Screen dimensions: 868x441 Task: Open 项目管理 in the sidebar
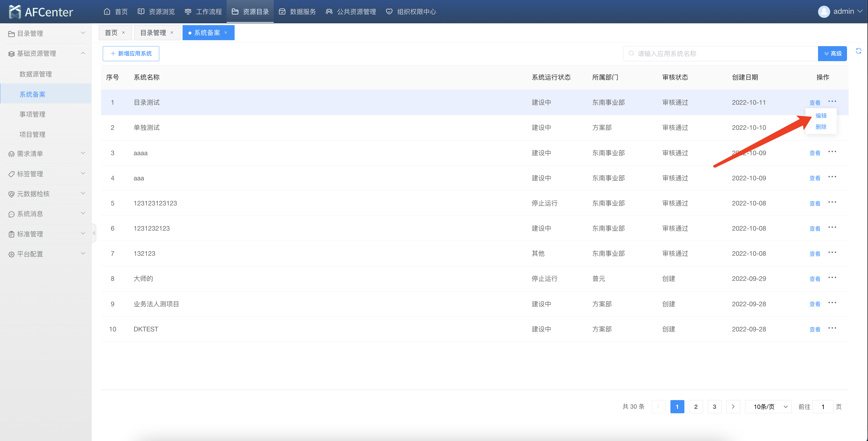[x=32, y=134]
